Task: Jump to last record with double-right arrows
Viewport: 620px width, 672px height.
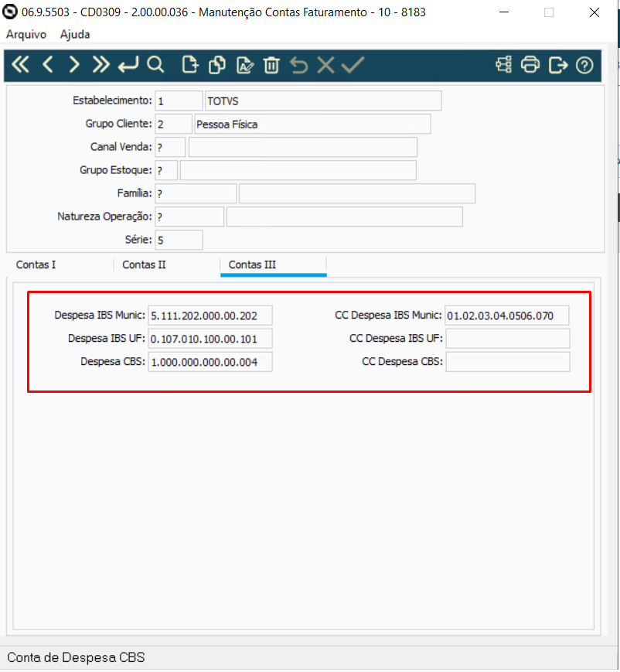Action: click(100, 65)
